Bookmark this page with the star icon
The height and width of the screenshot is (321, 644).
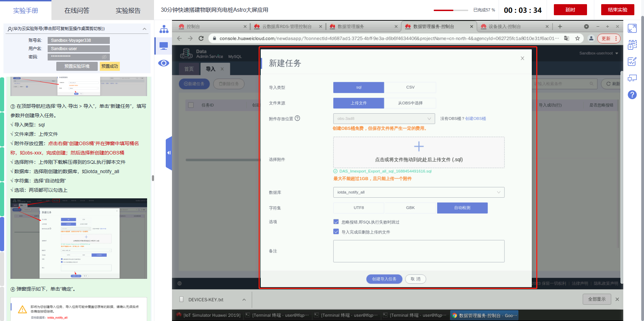point(577,38)
